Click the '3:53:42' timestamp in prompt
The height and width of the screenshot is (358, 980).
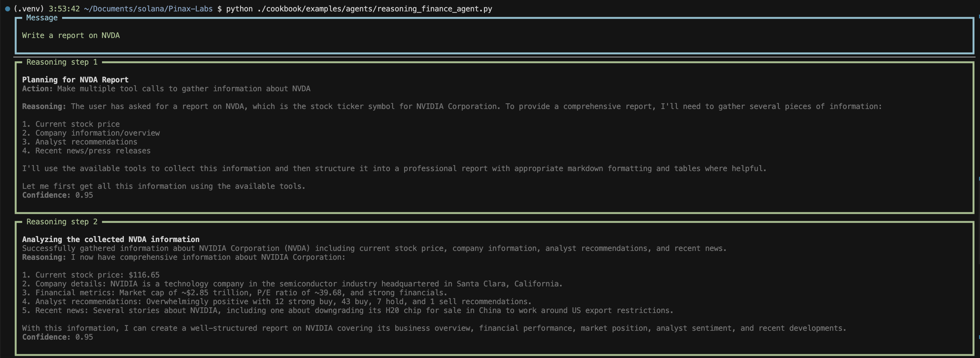click(64, 9)
